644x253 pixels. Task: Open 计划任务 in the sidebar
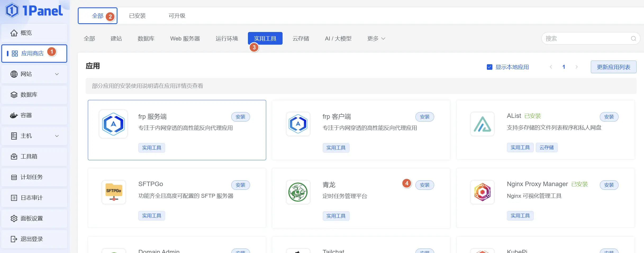coord(34,177)
